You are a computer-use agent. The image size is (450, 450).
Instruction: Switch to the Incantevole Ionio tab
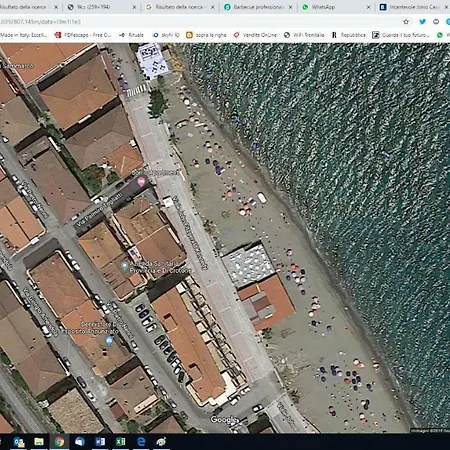tap(413, 7)
